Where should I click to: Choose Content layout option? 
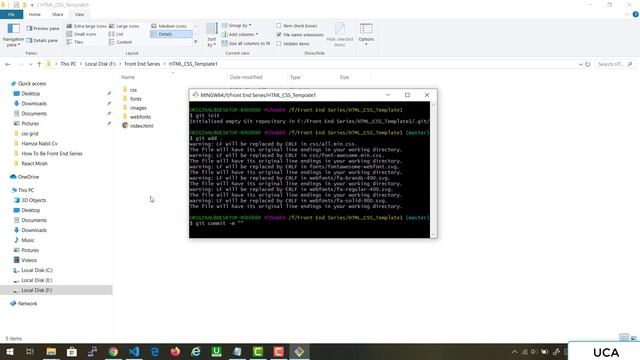click(120, 42)
